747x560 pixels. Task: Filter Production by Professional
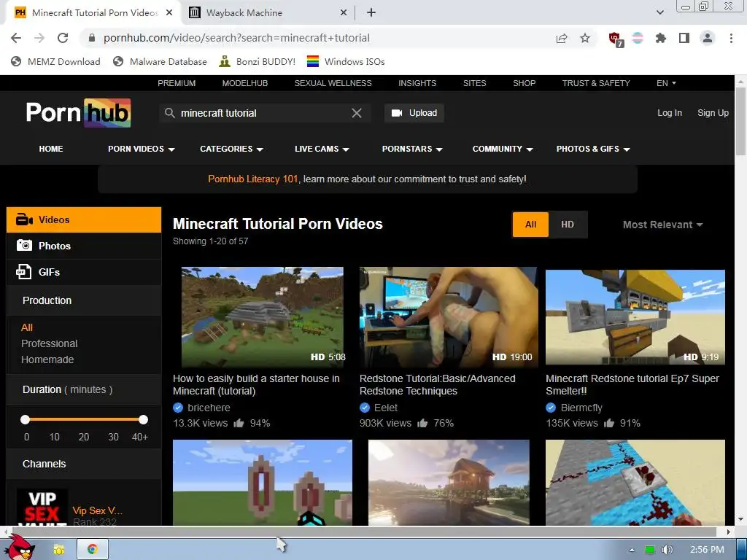point(49,343)
